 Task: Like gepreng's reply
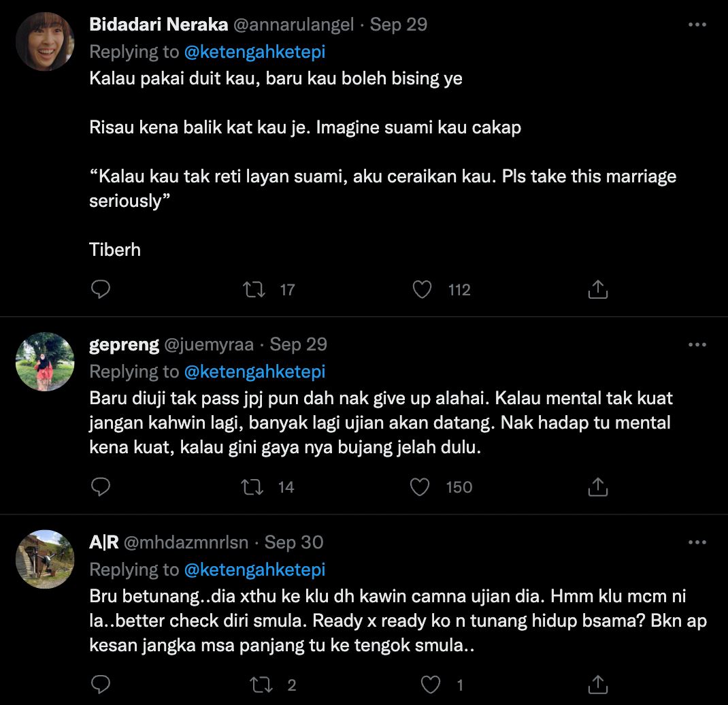click(420, 487)
